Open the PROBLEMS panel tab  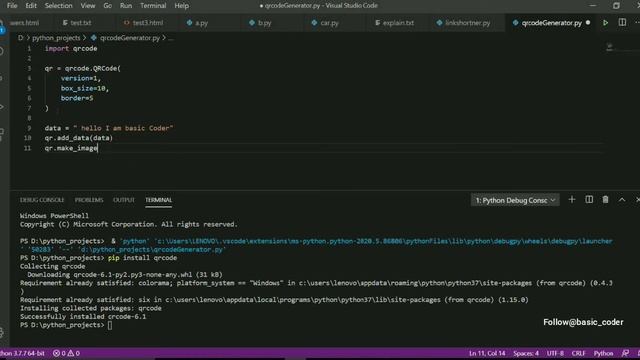click(x=89, y=200)
